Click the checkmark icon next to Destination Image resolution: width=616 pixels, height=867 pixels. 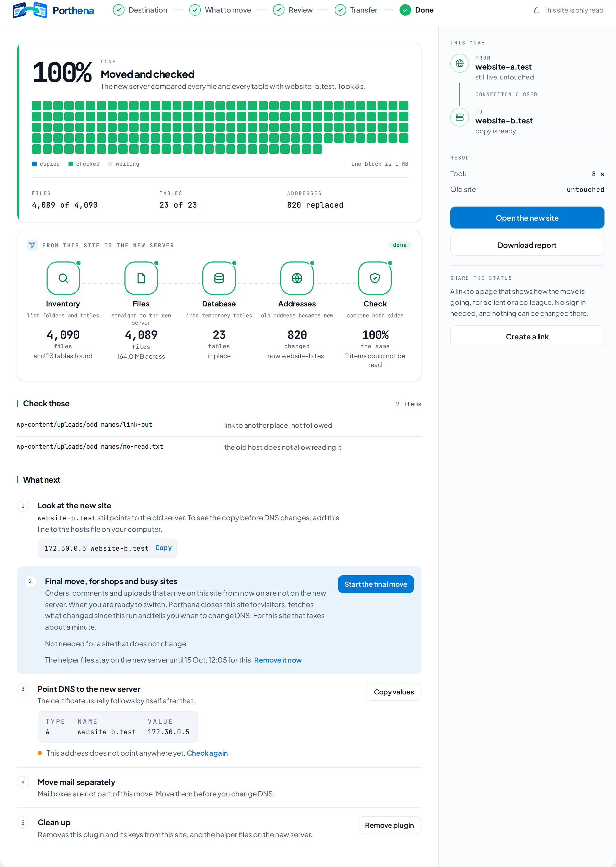pyautogui.click(x=119, y=10)
